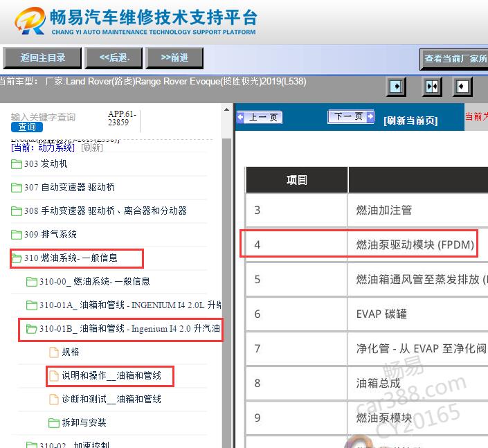Open the 说明和操作__油箱和管线 document
This screenshot has height=448, width=488.
[111, 375]
